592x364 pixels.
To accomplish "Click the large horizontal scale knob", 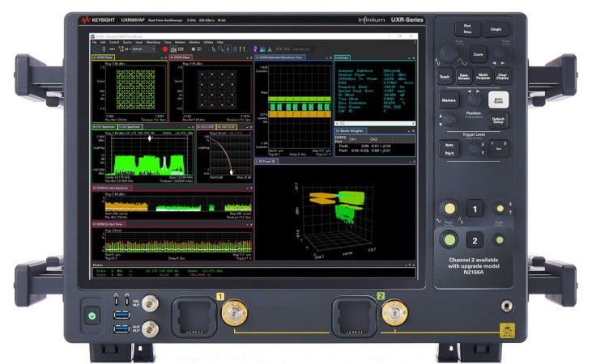I will point(449,54).
